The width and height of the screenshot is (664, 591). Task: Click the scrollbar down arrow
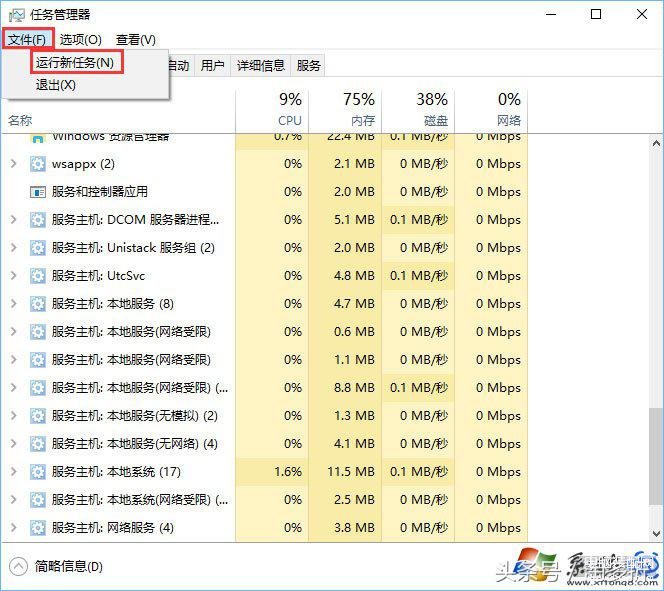pyautogui.click(x=656, y=533)
